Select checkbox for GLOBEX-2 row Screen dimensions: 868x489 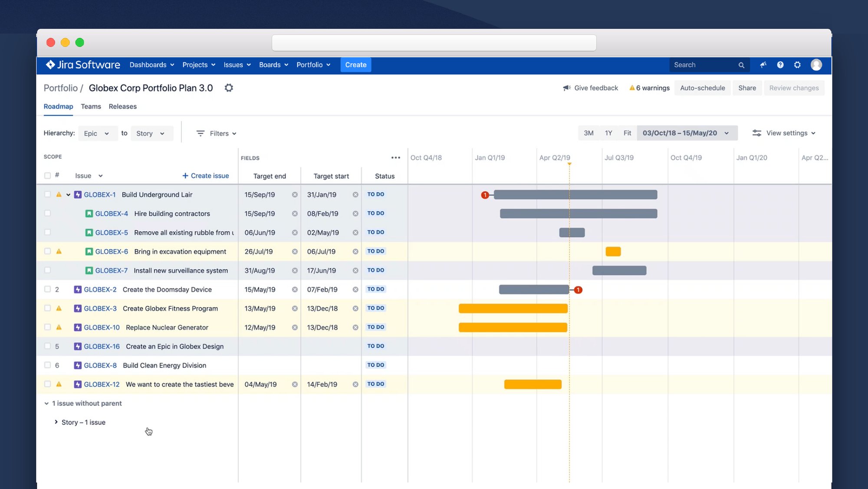coord(47,289)
